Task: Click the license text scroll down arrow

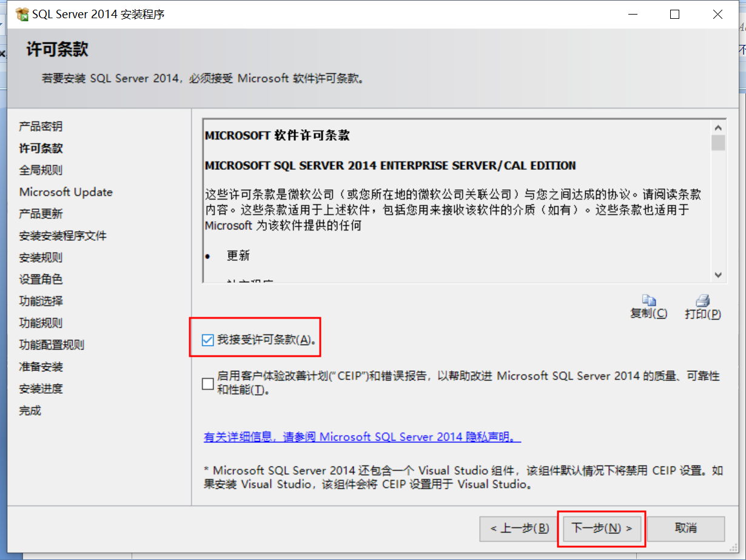Action: [x=719, y=275]
